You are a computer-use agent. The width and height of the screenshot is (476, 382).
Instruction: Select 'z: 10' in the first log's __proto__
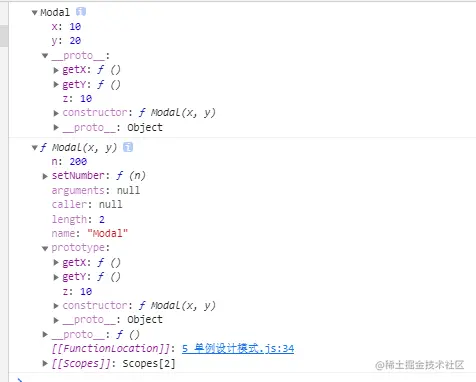pyautogui.click(x=77, y=98)
